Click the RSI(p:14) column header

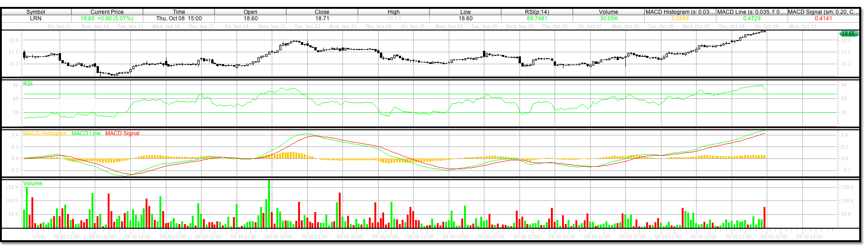537,12
